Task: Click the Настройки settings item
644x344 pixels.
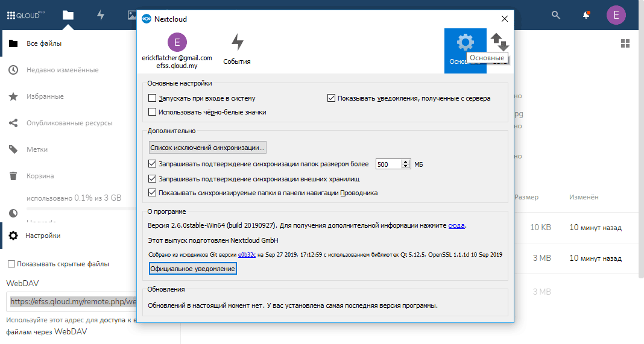Action: (x=43, y=236)
